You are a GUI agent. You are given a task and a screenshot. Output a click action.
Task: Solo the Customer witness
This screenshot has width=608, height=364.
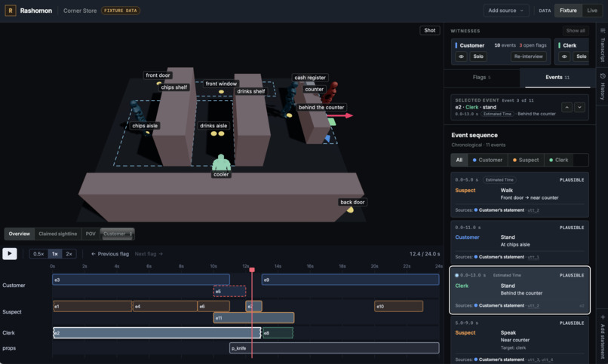click(478, 57)
